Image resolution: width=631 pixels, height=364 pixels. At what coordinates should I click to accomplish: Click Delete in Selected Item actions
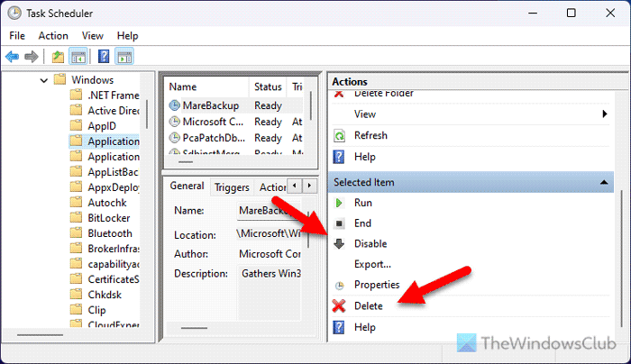[x=368, y=306]
